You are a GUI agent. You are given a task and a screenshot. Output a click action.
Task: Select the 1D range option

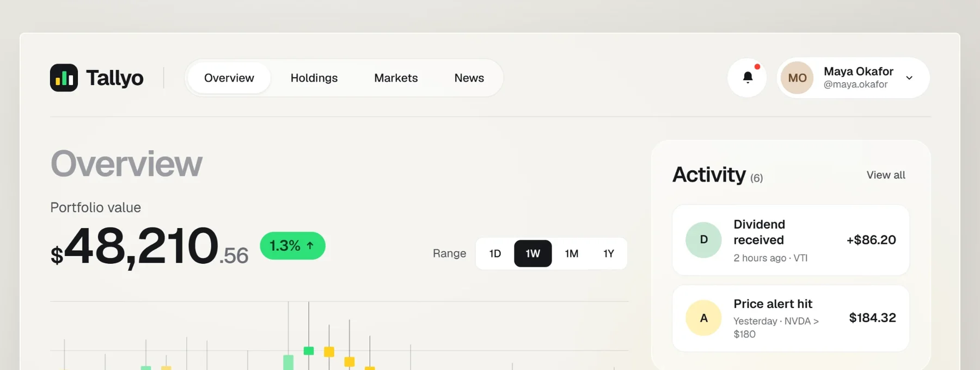click(x=495, y=254)
